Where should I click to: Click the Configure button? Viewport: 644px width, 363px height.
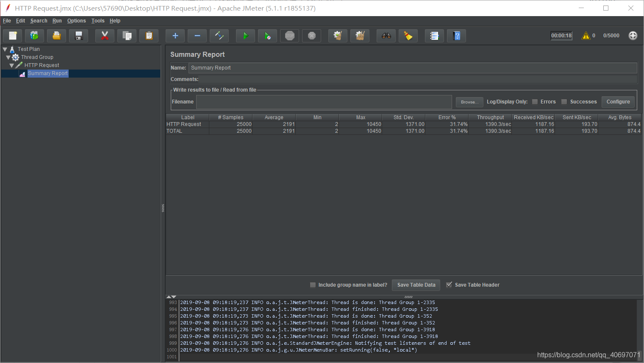pos(618,102)
